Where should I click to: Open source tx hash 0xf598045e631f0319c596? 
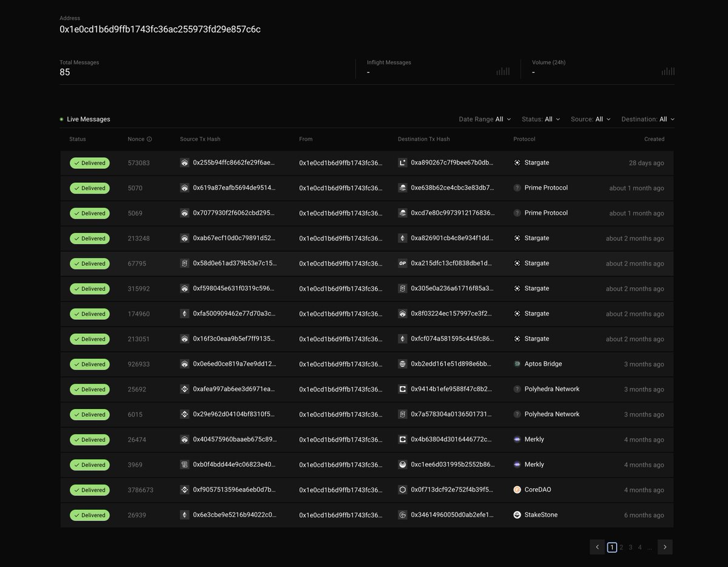point(234,288)
